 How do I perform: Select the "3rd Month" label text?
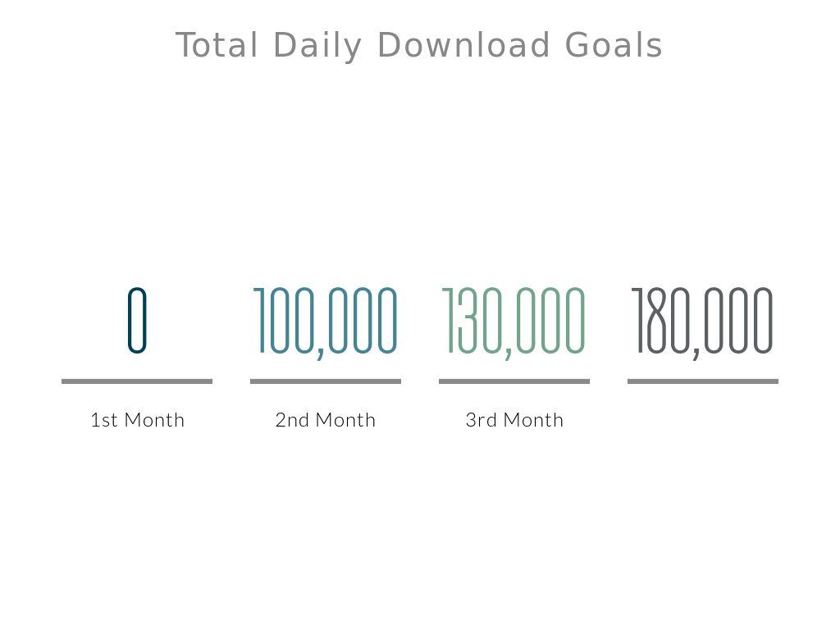(x=514, y=420)
